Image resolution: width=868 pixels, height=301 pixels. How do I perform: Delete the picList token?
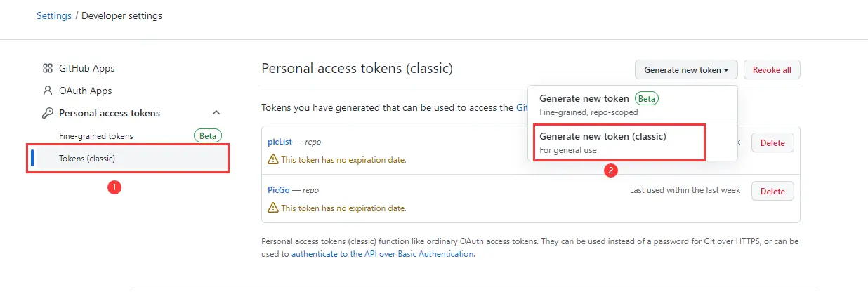[772, 142]
